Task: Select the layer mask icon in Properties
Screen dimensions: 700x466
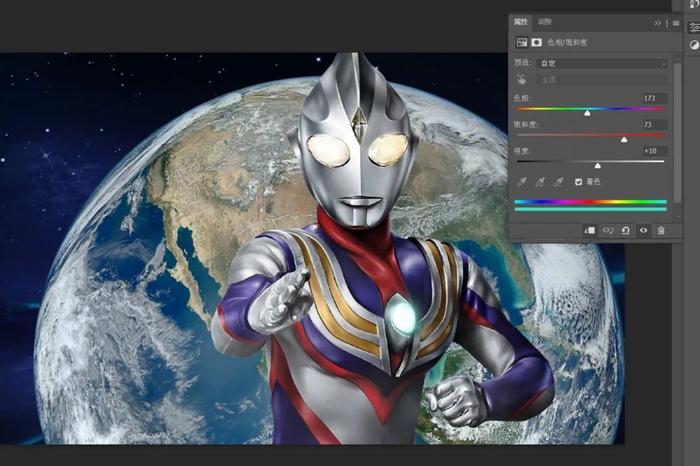Action: (x=536, y=42)
